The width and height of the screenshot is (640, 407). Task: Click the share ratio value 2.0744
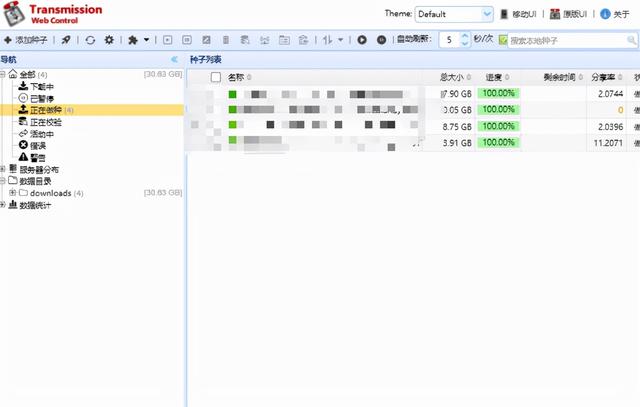611,94
